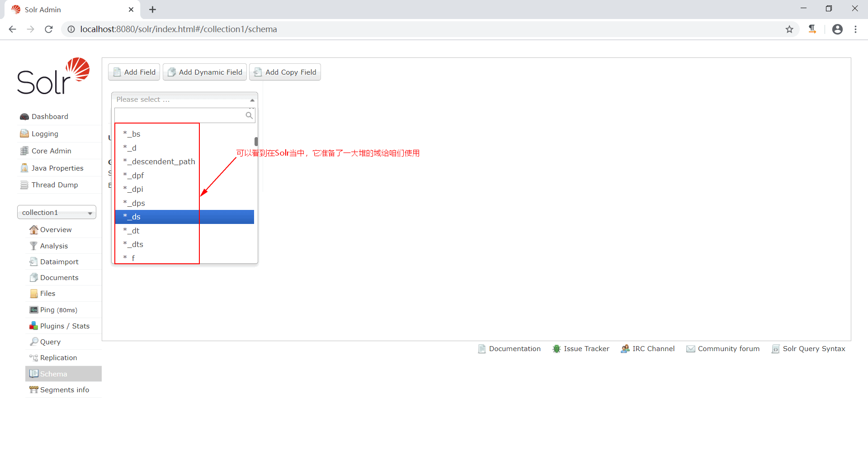Open the Dashboard from the sidebar
This screenshot has height=466, width=868.
click(49, 116)
